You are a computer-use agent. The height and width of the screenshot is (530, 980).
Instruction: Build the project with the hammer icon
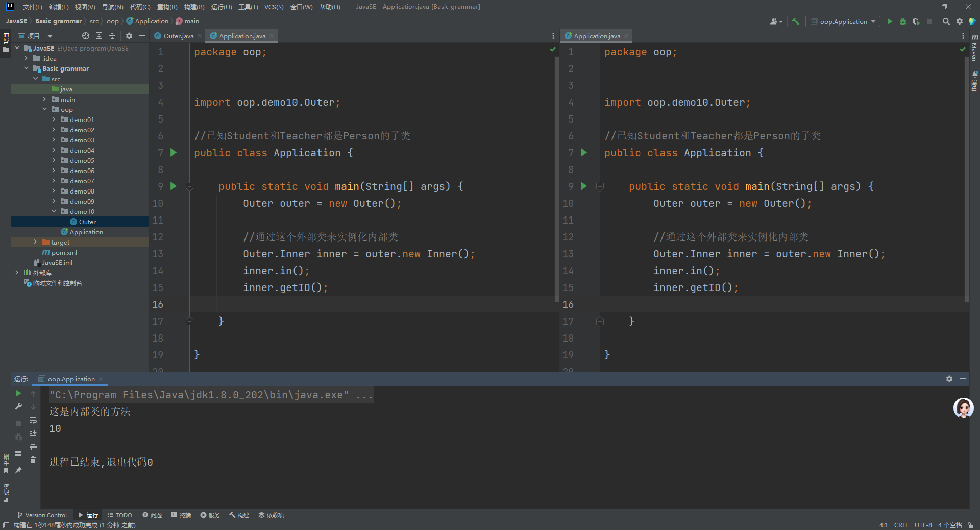(x=795, y=21)
